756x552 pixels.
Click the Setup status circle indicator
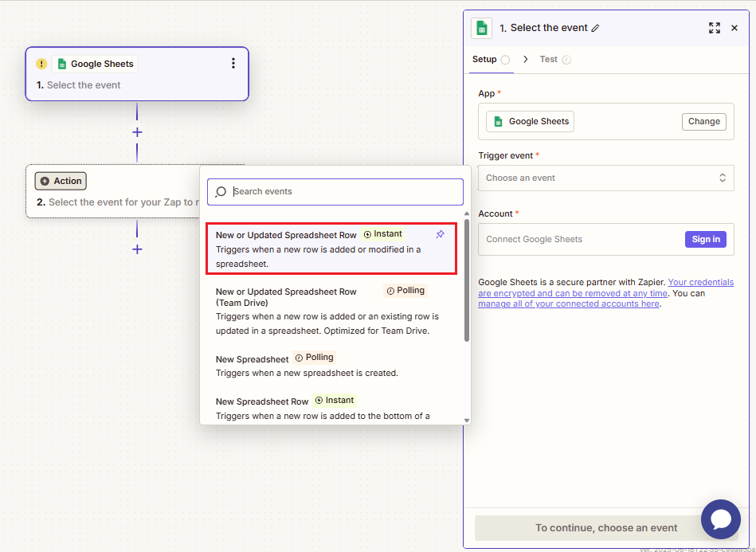pos(505,60)
